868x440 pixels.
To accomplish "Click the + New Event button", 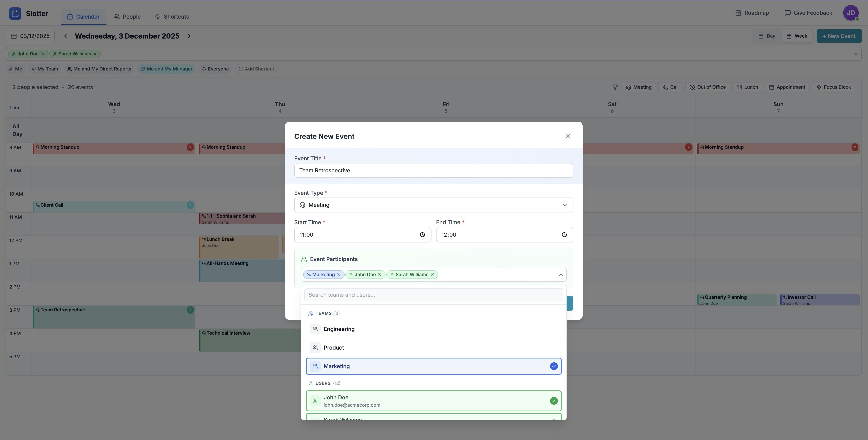I will (x=839, y=36).
